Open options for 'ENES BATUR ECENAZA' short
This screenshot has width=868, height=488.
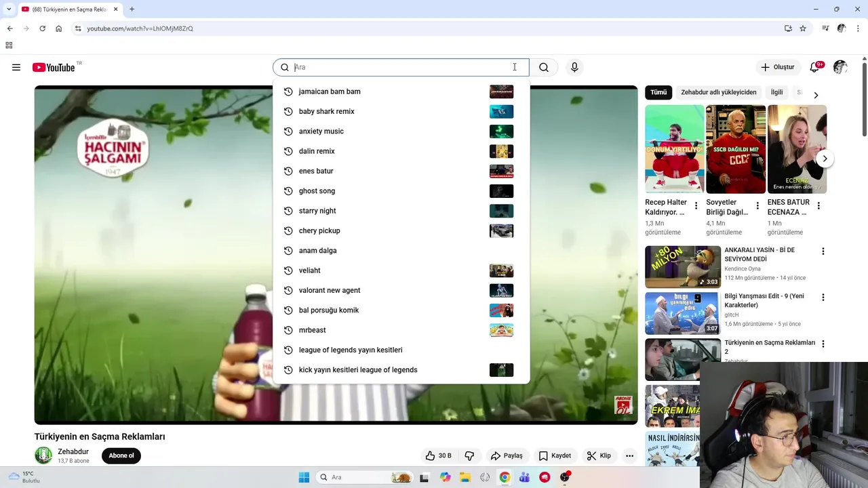pyautogui.click(x=818, y=205)
